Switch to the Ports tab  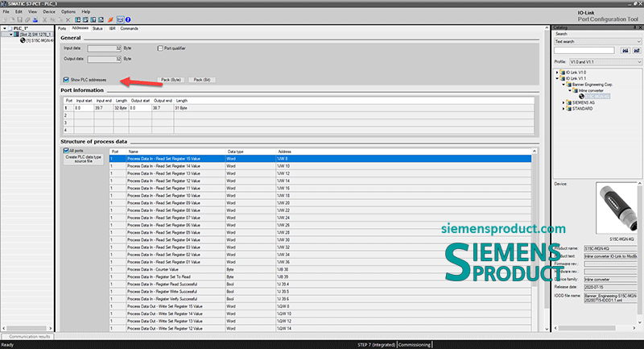click(x=62, y=29)
